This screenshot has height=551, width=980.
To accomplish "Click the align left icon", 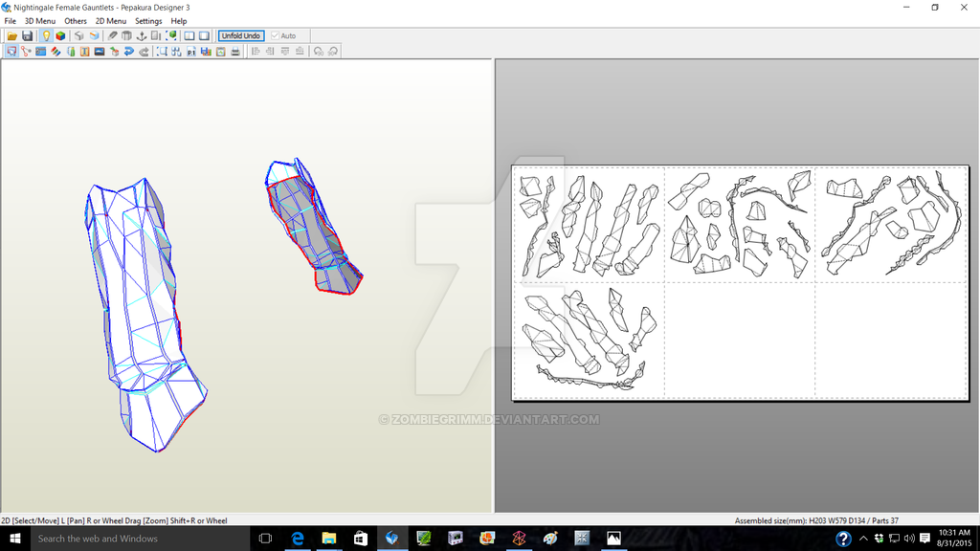I will pyautogui.click(x=255, y=52).
